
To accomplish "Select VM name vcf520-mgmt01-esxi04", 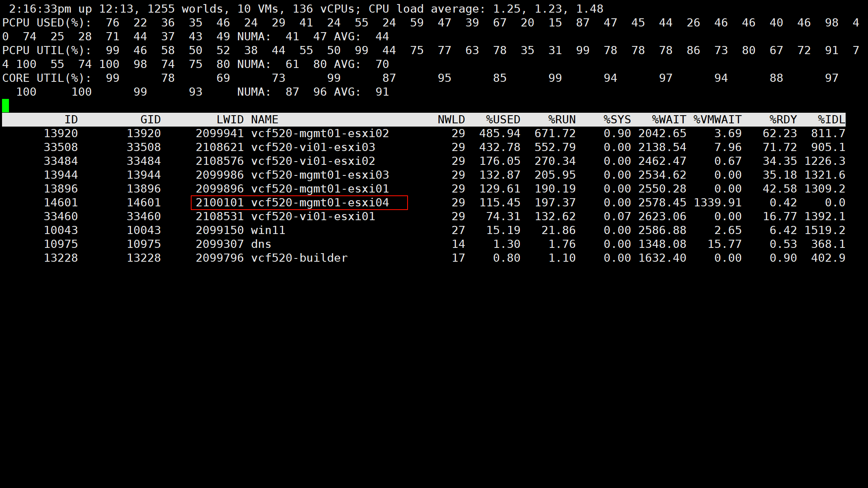I will coord(320,203).
